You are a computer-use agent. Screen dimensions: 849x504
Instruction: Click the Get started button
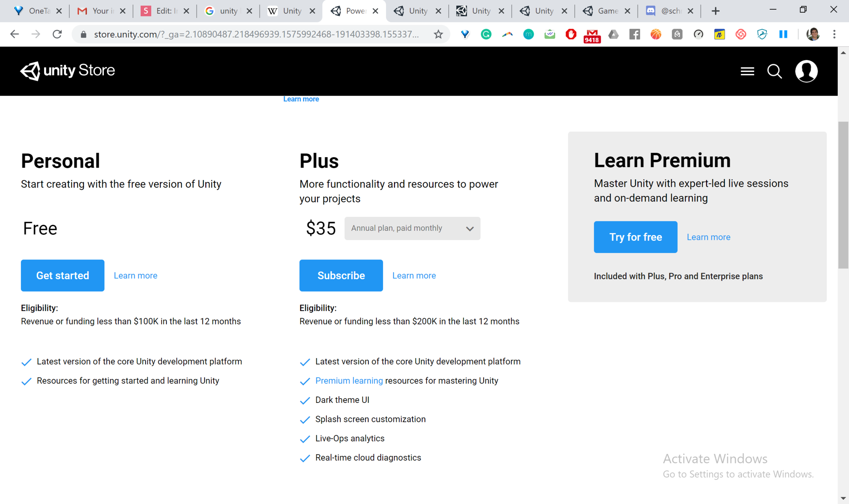pyautogui.click(x=63, y=276)
